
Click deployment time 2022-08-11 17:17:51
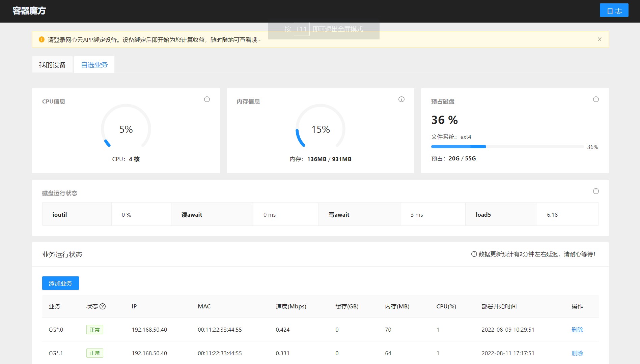tap(508, 353)
